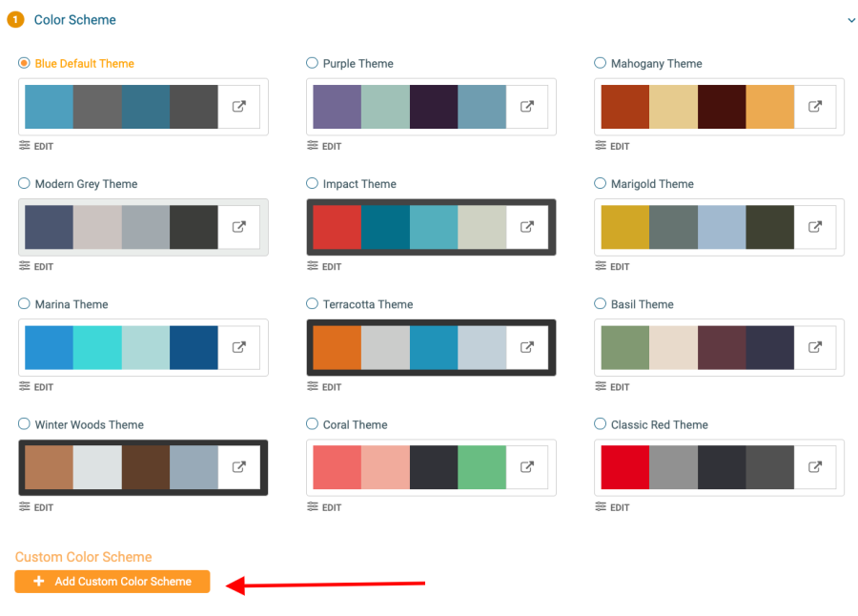Open Winter Woods Theme preview icon
This screenshot has width=858, height=616.
[x=238, y=467]
